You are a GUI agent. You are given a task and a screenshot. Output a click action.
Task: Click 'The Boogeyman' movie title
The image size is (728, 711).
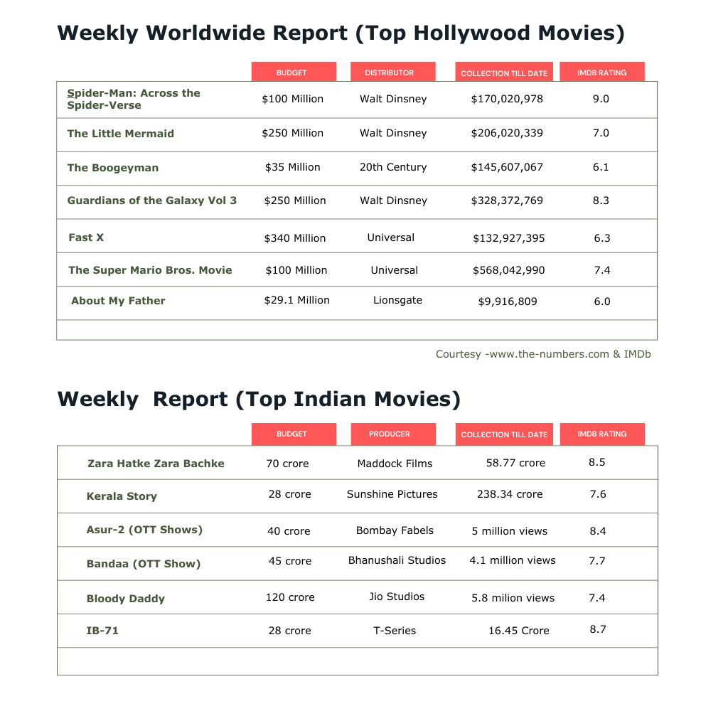(113, 168)
